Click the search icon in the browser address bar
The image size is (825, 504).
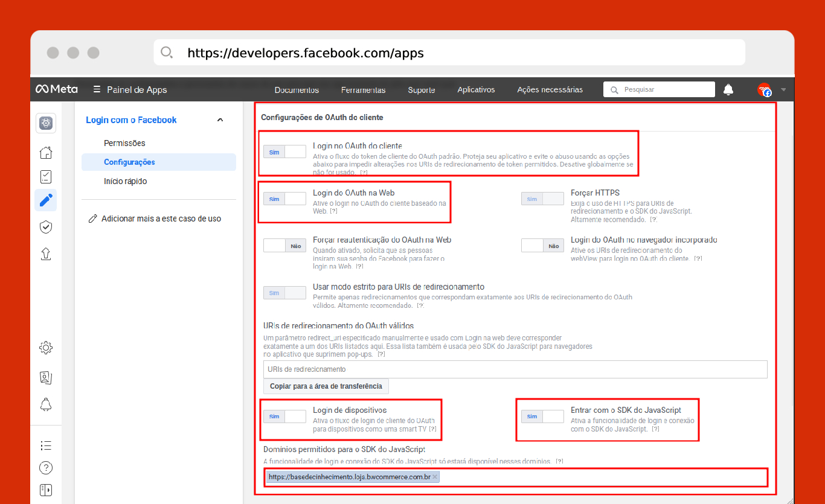[167, 53]
